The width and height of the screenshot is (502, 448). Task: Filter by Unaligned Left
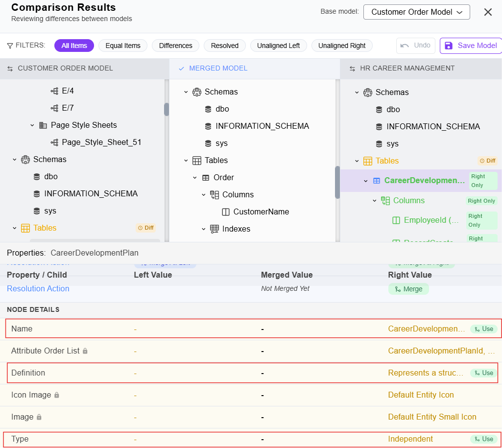point(279,46)
